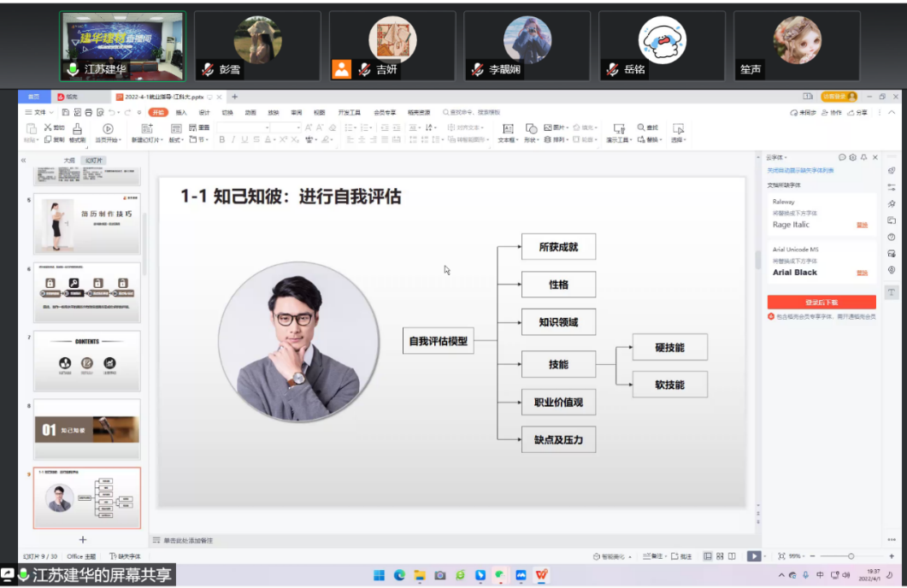The height and width of the screenshot is (588, 907).
Task: Toggle italic text formatting
Action: (233, 139)
